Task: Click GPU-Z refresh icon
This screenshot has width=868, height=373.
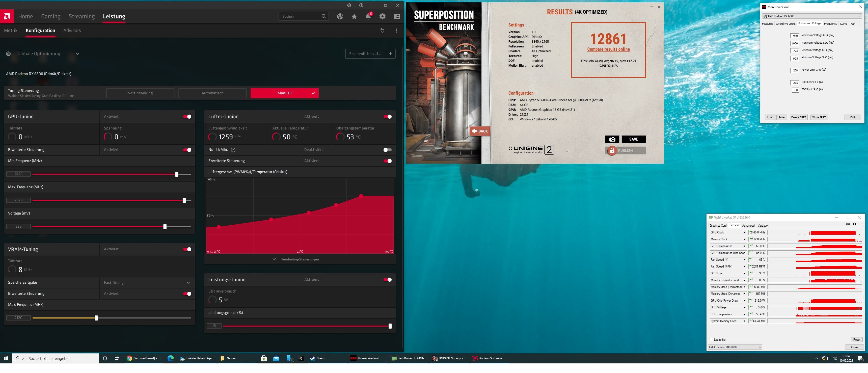Action: [x=855, y=224]
